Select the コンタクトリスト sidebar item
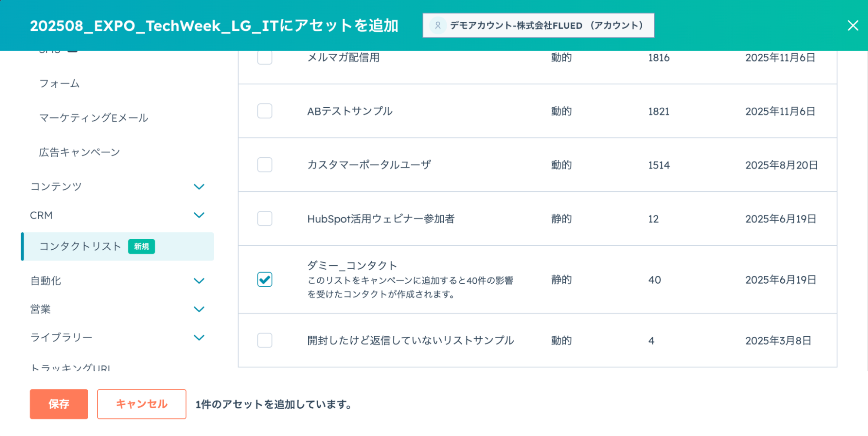 tap(80, 246)
